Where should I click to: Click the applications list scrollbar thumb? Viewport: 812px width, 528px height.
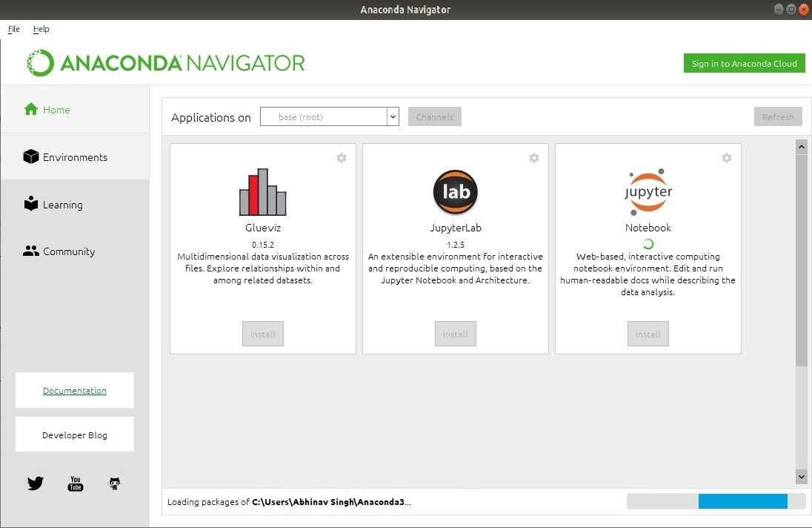(x=801, y=260)
